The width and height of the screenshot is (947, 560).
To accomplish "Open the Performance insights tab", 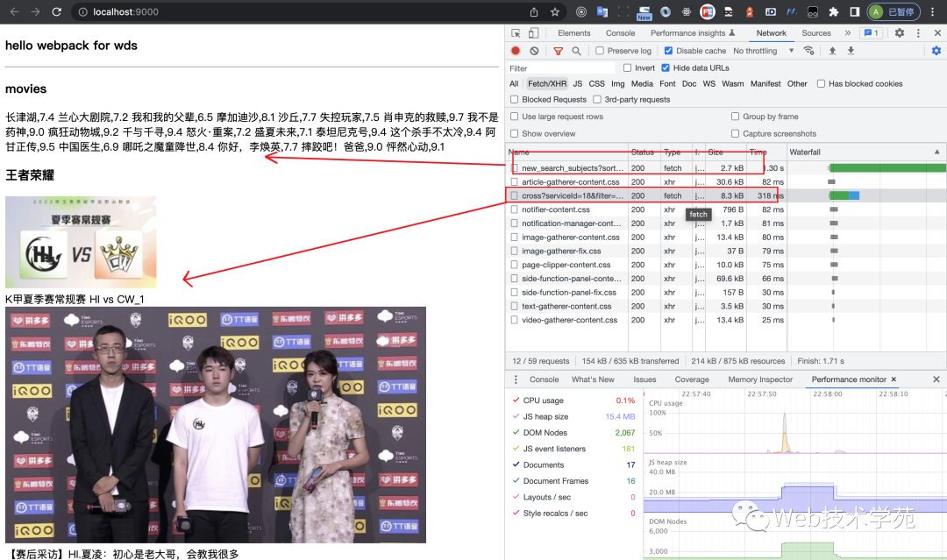I will [692, 33].
